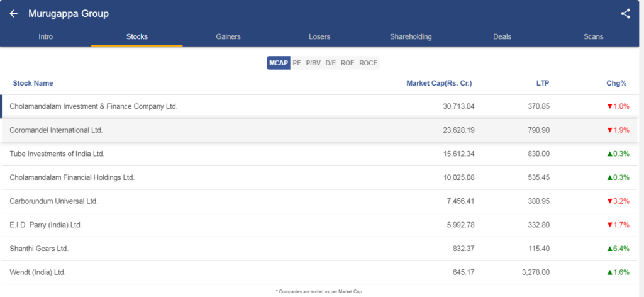Click the 1.0% change for Cholamandalam Investment

618,106
